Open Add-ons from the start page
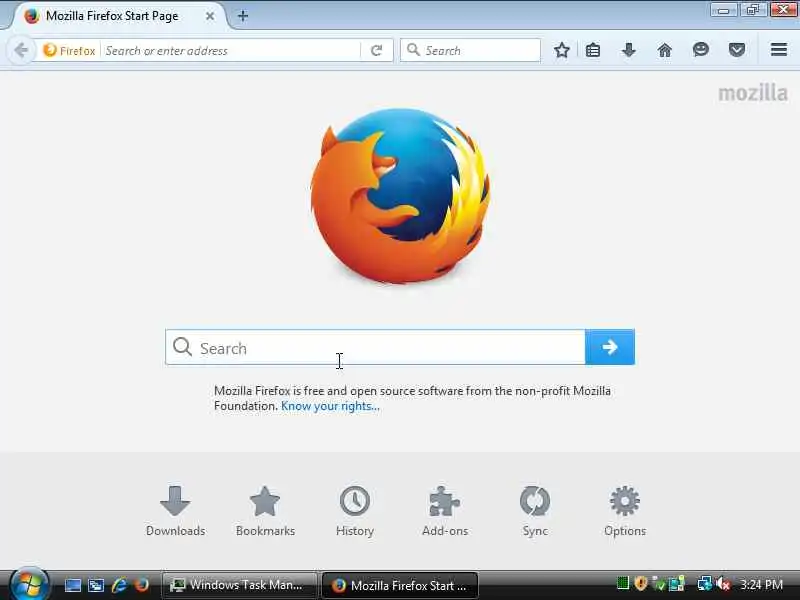 click(x=445, y=511)
